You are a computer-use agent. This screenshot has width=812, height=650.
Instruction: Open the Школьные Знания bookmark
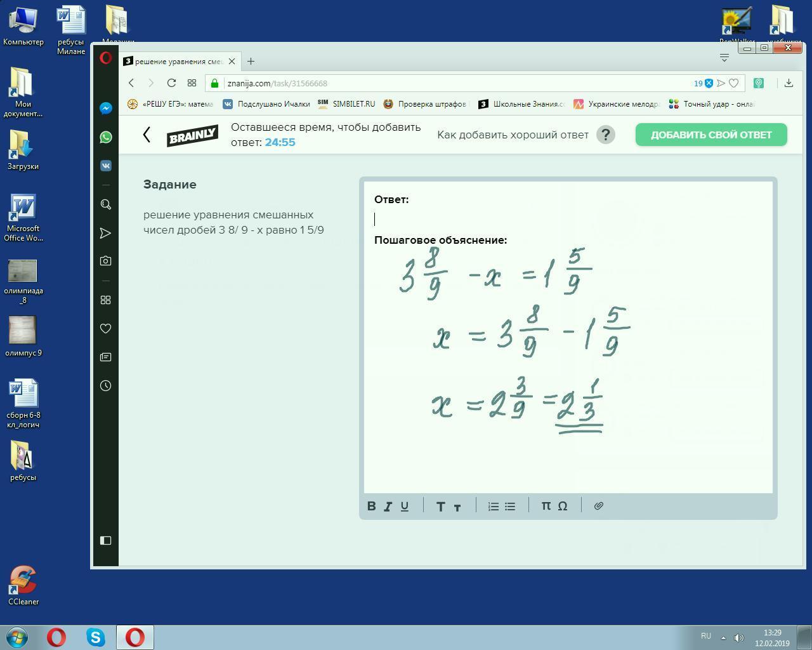pyautogui.click(x=521, y=104)
